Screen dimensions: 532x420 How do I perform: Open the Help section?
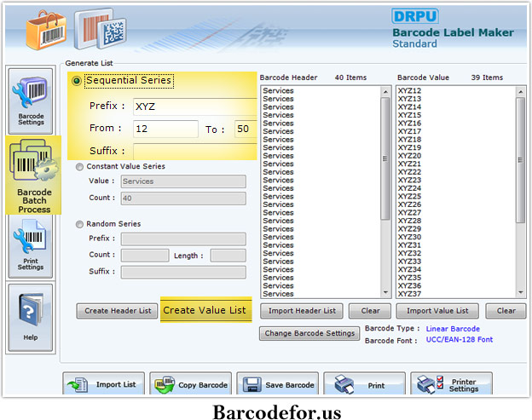click(x=31, y=318)
